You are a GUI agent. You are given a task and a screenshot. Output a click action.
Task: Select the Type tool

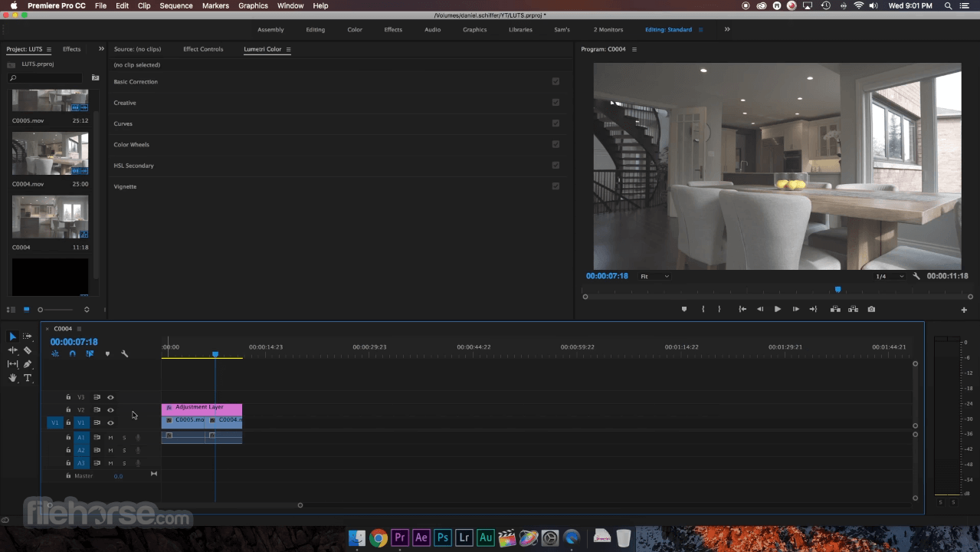28,378
